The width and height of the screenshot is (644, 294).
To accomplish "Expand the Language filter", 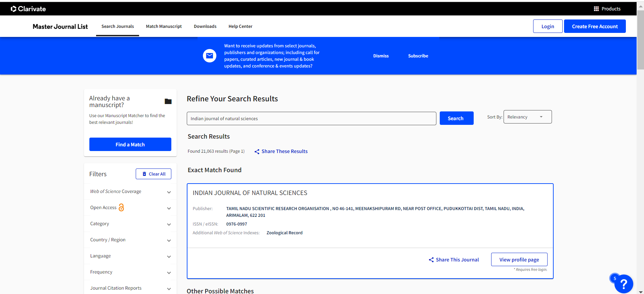I will click(169, 256).
